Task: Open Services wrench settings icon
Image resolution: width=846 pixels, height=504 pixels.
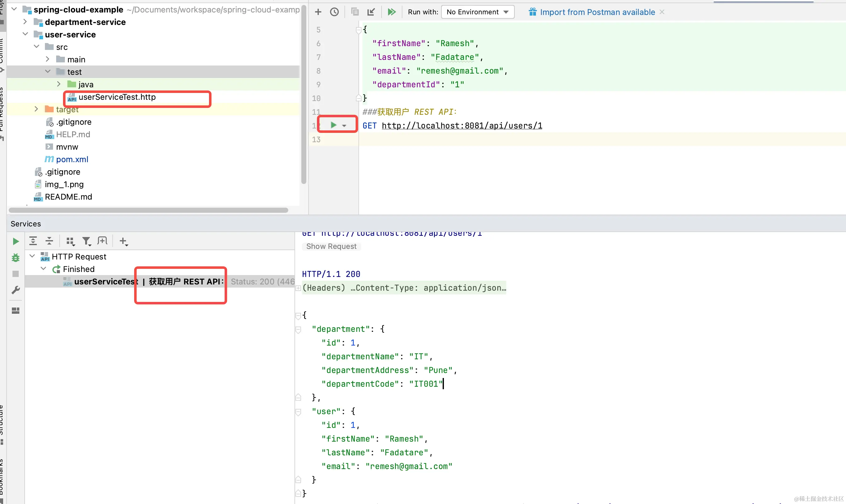Action: (16, 290)
